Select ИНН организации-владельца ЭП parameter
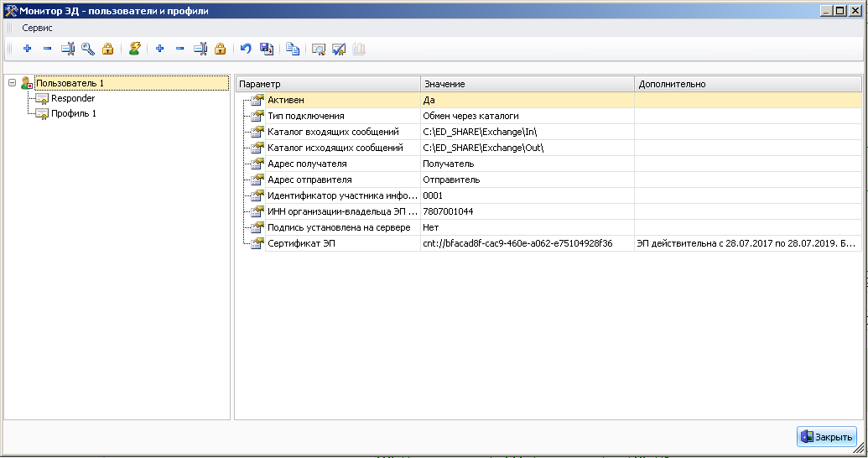Viewport: 868px width, 458px height. (343, 211)
